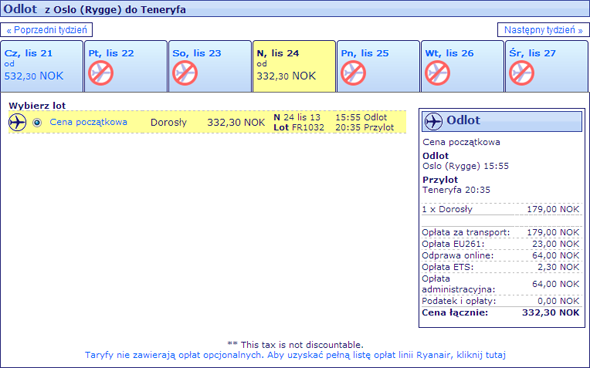Click flight number FR1032 in the flight row

pyautogui.click(x=308, y=128)
